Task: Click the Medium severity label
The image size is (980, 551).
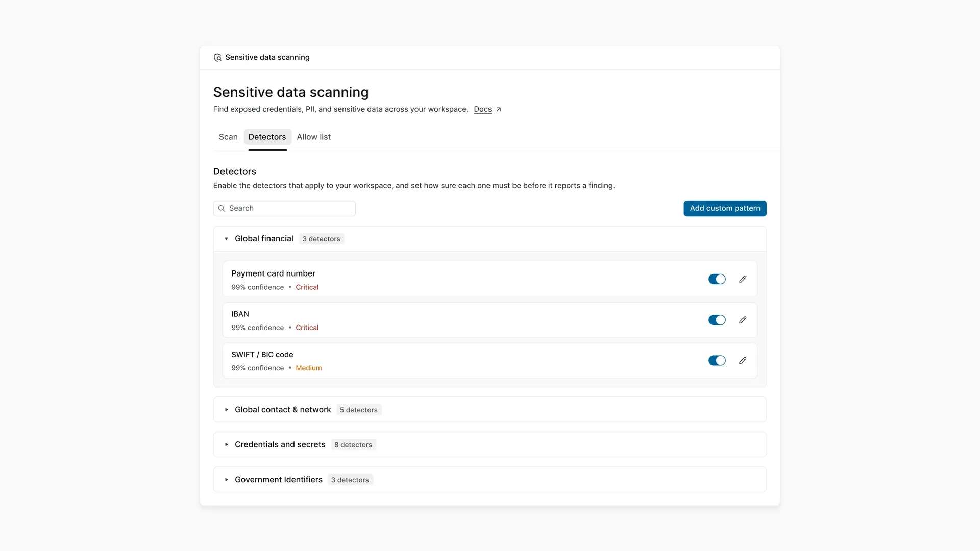Action: (x=308, y=368)
